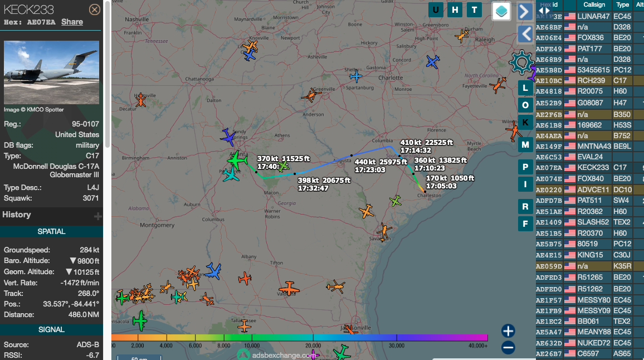
Task: Select the KECK233 row in aircraft table
Action: [x=590, y=168]
